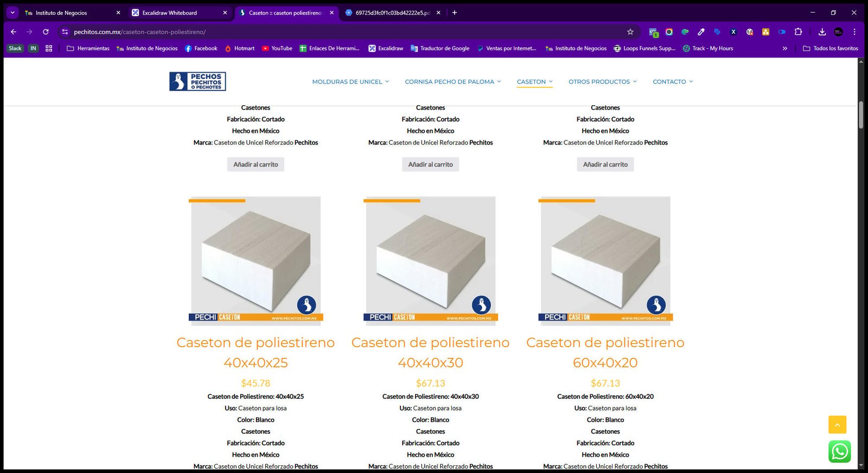
Task: Add the middle top-row product to cart
Action: (x=431, y=164)
